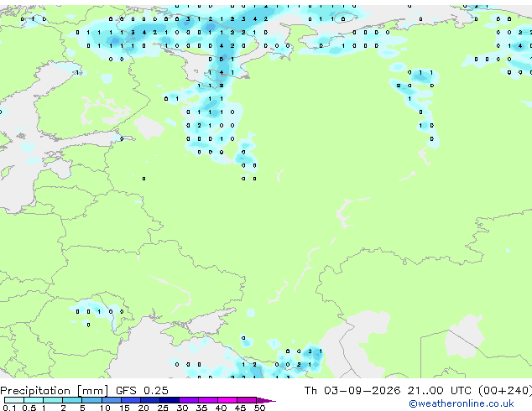This screenshot has width=532, height=411.
Task: Click the "(00+240)" forecast offset text
Action: coord(505,391)
